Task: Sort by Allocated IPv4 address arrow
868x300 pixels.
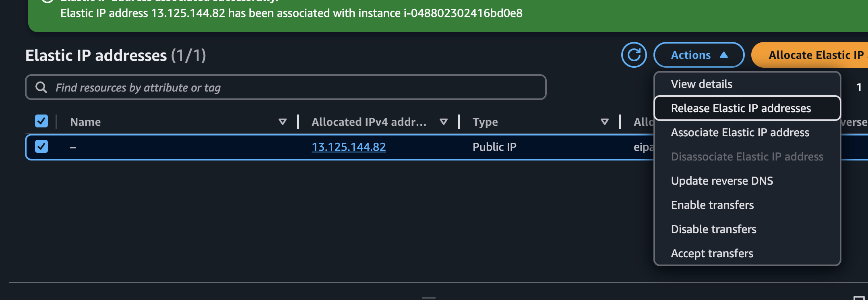Action: [444, 122]
